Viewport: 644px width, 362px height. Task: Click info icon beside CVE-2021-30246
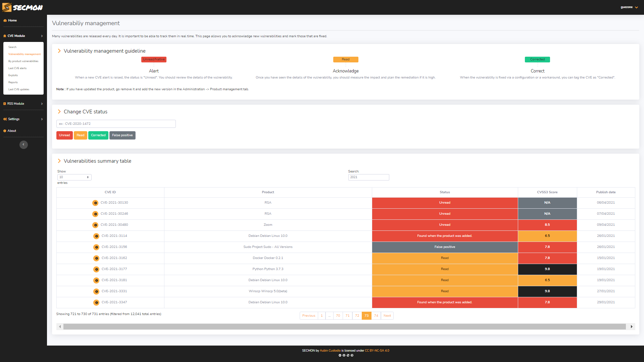click(95, 214)
